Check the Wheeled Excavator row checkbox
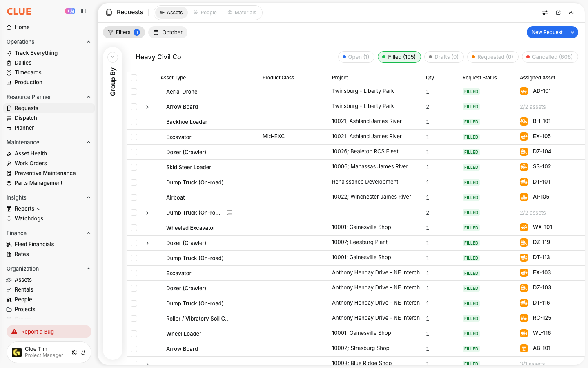This screenshot has height=368, width=588. pyautogui.click(x=134, y=228)
